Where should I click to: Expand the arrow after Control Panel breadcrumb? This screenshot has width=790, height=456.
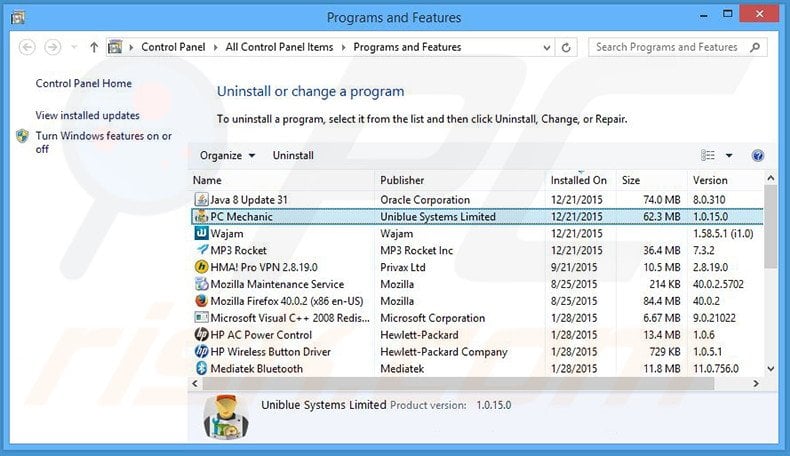click(x=215, y=47)
